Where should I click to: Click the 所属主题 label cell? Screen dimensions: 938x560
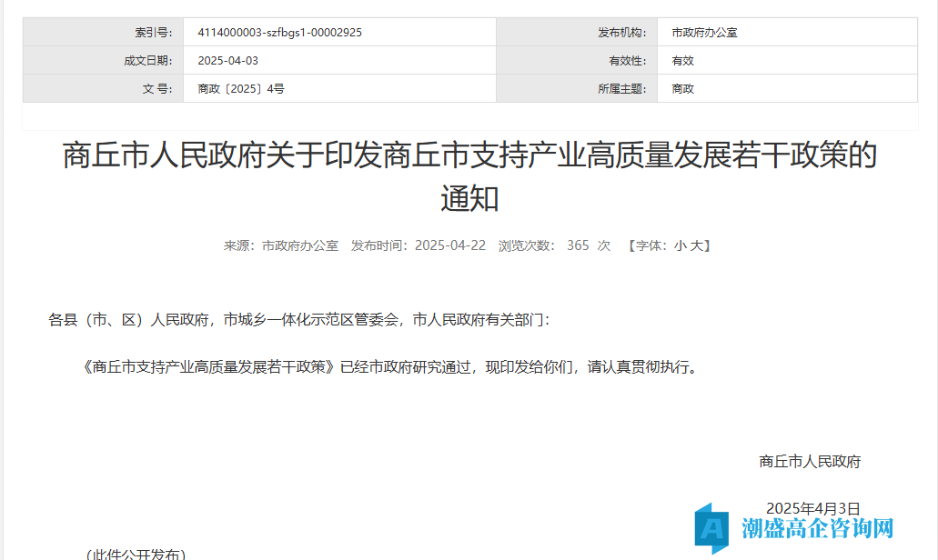(x=578, y=88)
